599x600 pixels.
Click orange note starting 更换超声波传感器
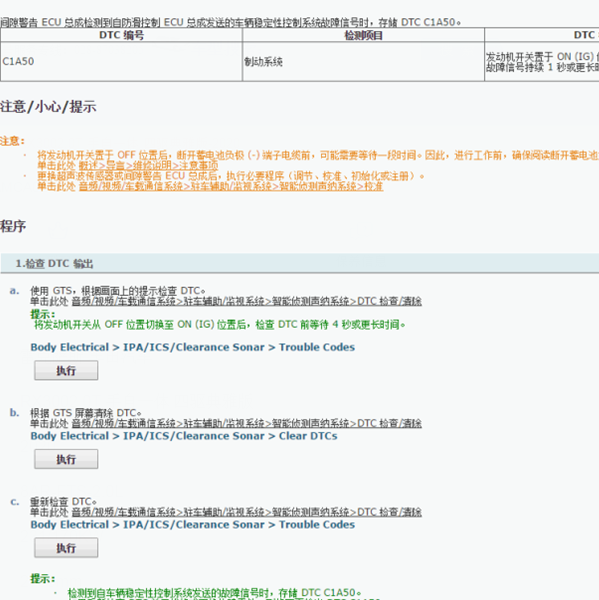(x=231, y=176)
